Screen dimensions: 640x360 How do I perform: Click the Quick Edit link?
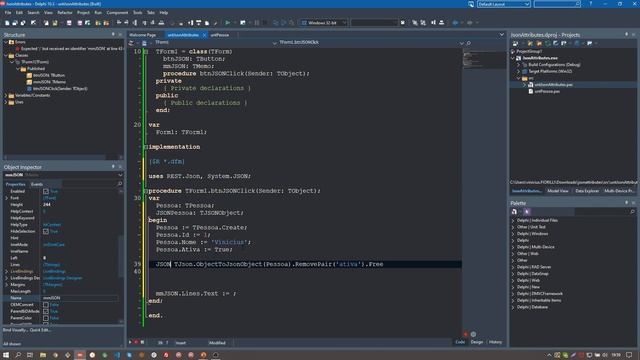coord(40,330)
